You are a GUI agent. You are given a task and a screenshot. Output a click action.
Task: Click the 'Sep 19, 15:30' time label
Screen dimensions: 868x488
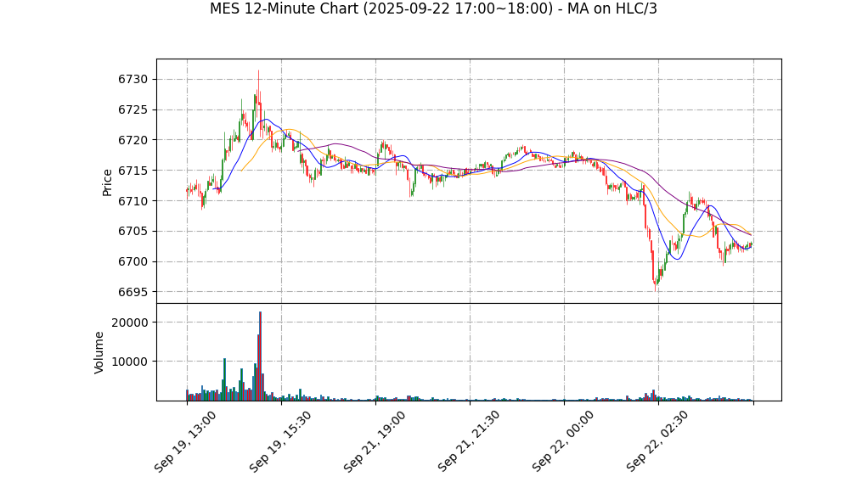tap(279, 441)
